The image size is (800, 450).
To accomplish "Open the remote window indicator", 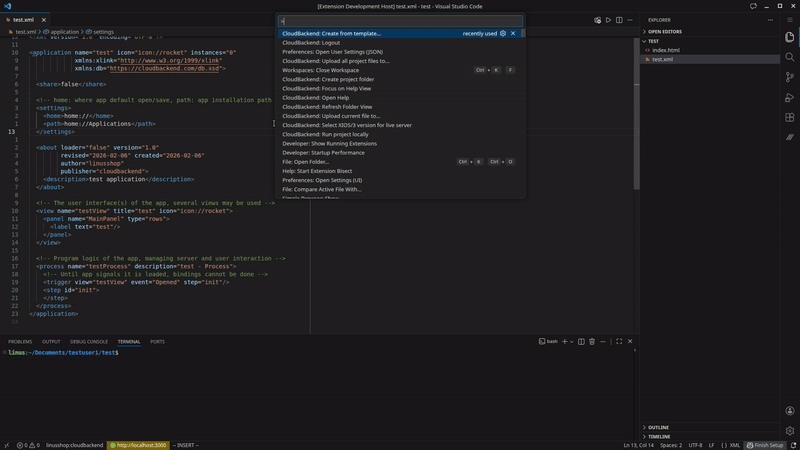I will pos(6,445).
